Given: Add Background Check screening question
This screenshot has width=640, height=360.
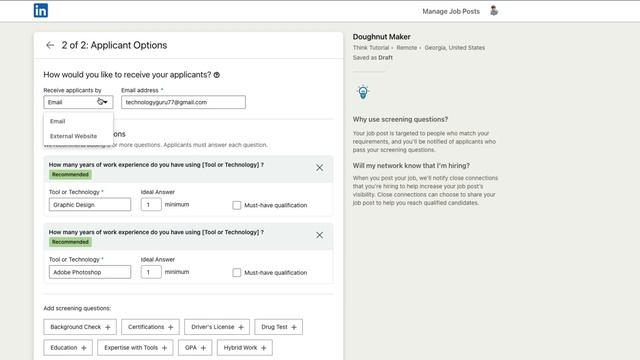Looking at the screenshot, I should [x=80, y=327].
